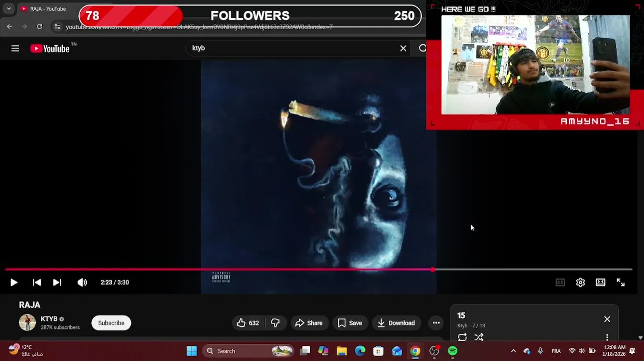Open the KTYB channel name link
This screenshot has height=361, width=644.
(49, 319)
